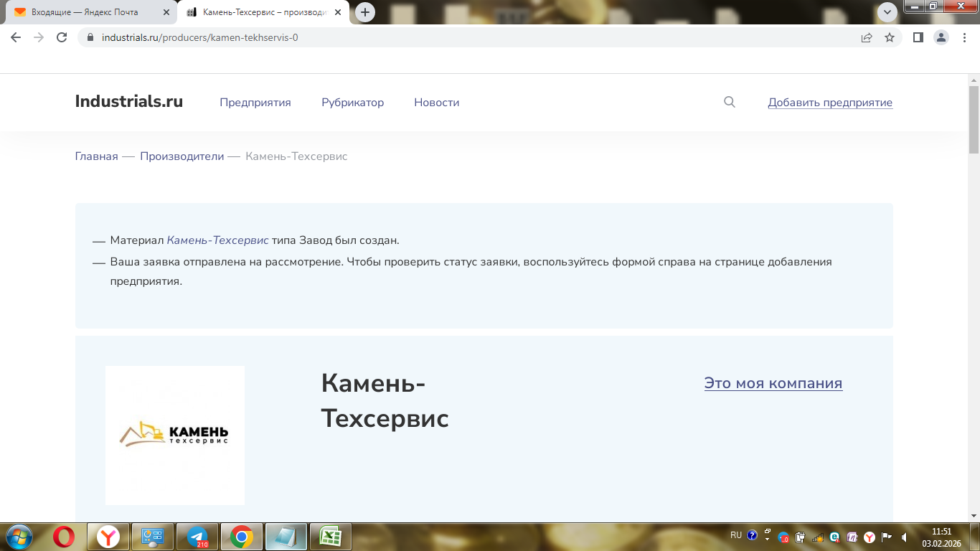The width and height of the screenshot is (980, 551).
Task: Open the Chrome side panel
Action: (918, 37)
